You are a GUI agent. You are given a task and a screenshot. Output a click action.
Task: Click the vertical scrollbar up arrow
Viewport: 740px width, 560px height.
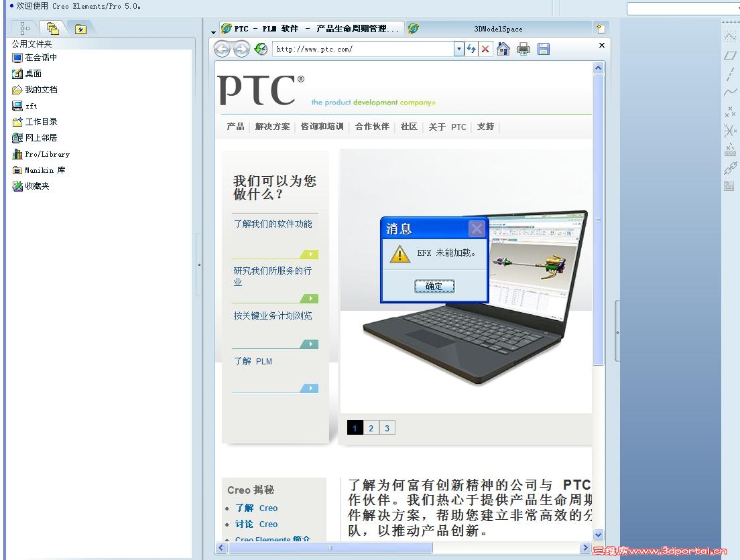point(598,68)
